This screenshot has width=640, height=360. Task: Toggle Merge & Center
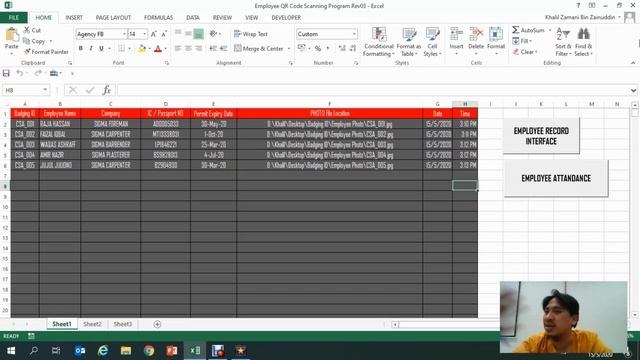[259, 49]
